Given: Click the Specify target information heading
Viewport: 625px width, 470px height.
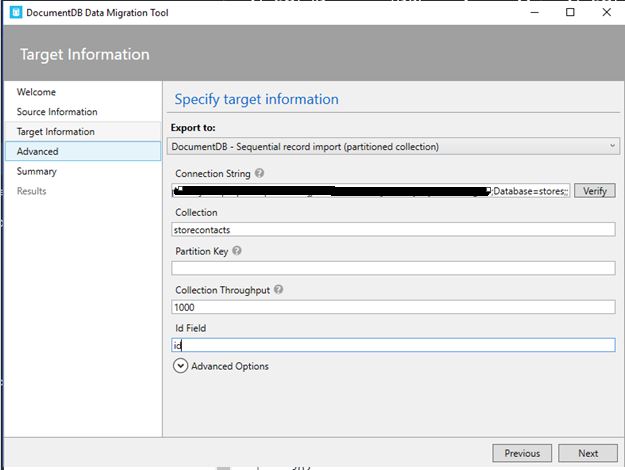Looking at the screenshot, I should click(257, 99).
